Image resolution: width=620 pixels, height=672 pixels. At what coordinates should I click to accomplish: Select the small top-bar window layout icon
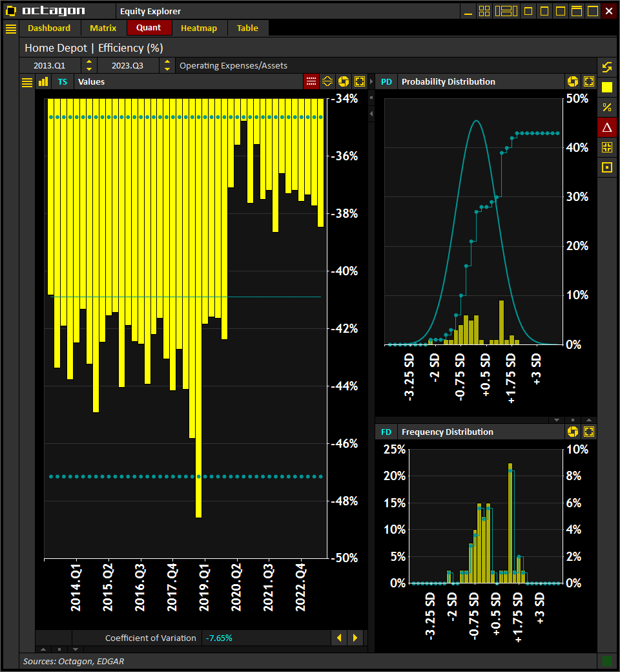pos(528,11)
